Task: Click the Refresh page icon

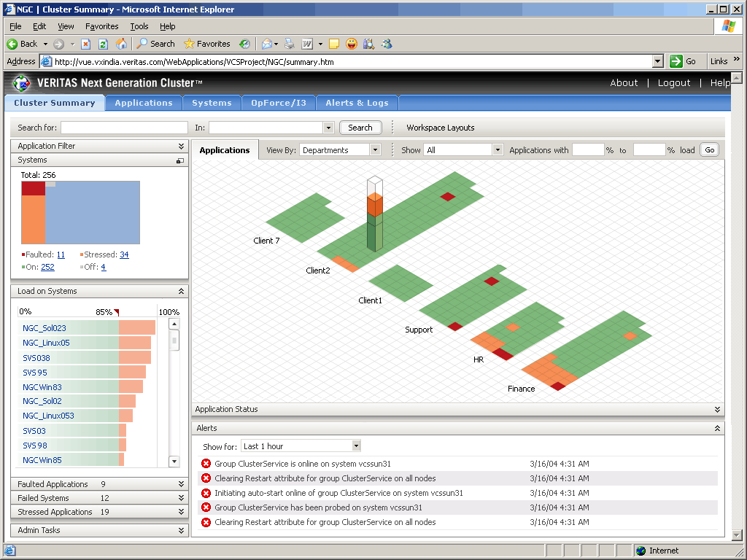Action: click(x=103, y=44)
